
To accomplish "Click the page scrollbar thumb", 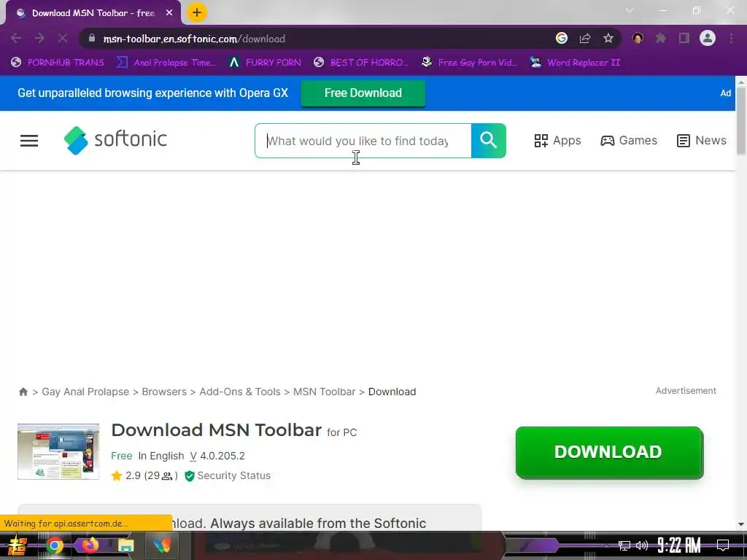I will pos(741,120).
